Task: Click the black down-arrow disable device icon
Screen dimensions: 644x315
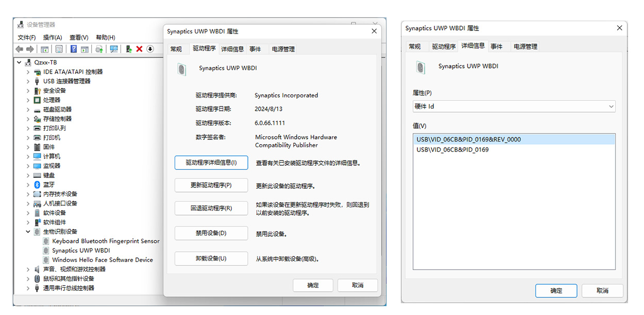Action: [x=150, y=49]
